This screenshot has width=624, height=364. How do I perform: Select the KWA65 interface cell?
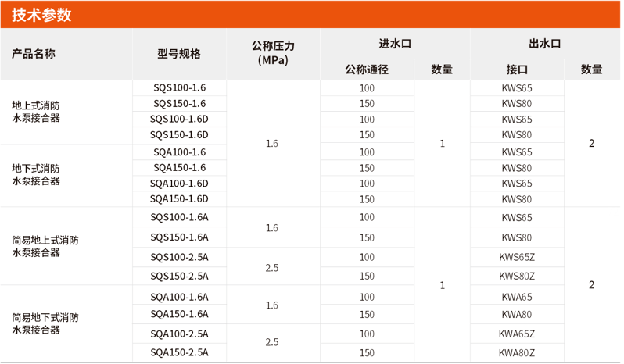click(517, 296)
